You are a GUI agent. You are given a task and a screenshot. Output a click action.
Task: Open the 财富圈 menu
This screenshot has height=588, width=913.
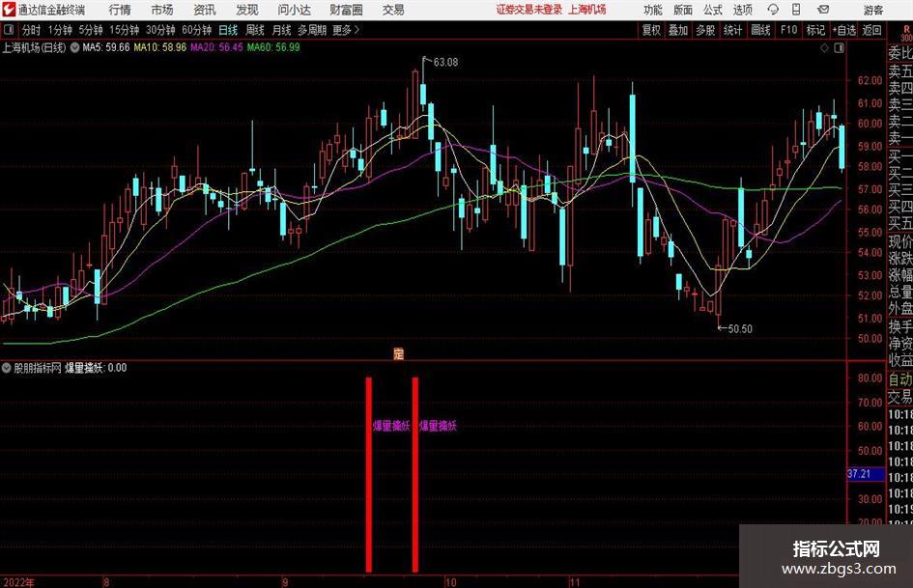(x=346, y=10)
